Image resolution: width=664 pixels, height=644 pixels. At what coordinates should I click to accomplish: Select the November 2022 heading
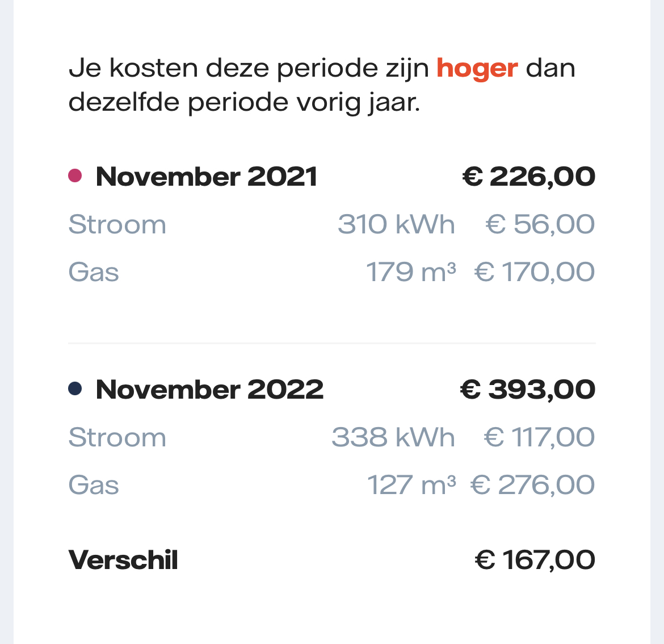point(209,390)
